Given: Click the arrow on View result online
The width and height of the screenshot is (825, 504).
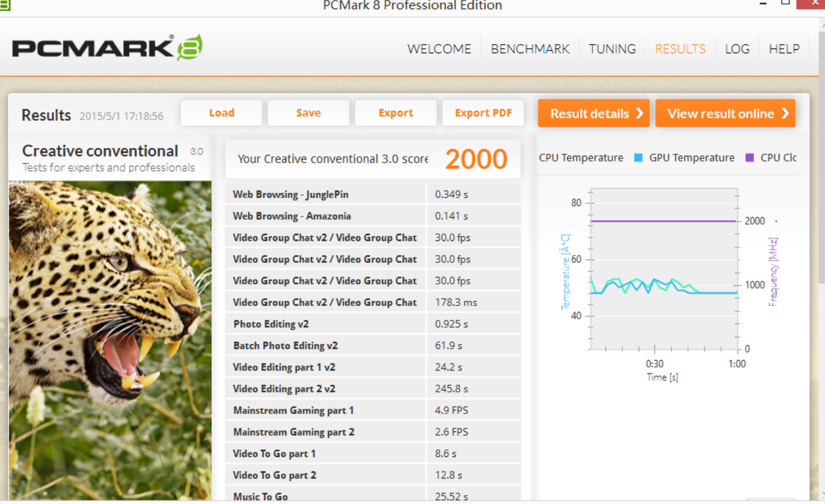Looking at the screenshot, I should [x=785, y=113].
